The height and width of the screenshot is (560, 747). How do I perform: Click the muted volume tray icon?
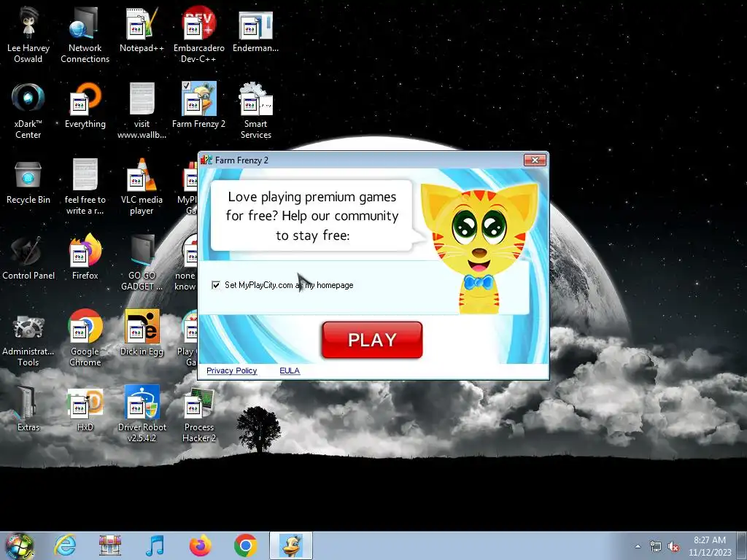coord(673,546)
